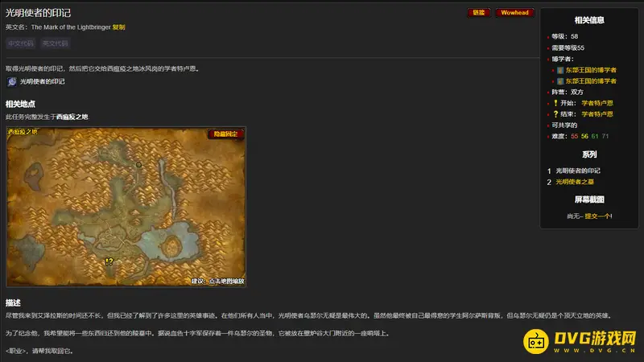Image resolution: width=644 pixels, height=362 pixels.
Task: Click bold 西瘟疫之地 in the location sentence
Action: click(72, 117)
